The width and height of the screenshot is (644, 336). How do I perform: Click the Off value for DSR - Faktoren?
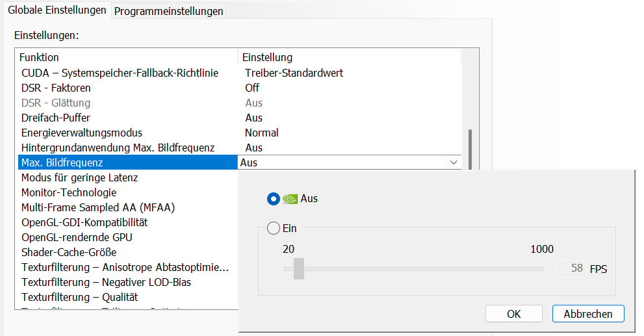(x=252, y=88)
